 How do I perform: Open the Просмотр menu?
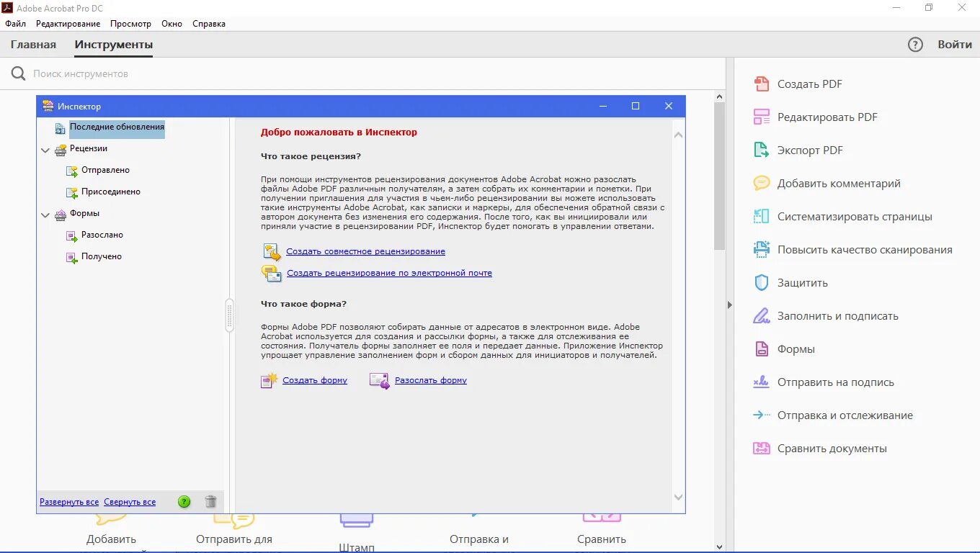tap(130, 24)
